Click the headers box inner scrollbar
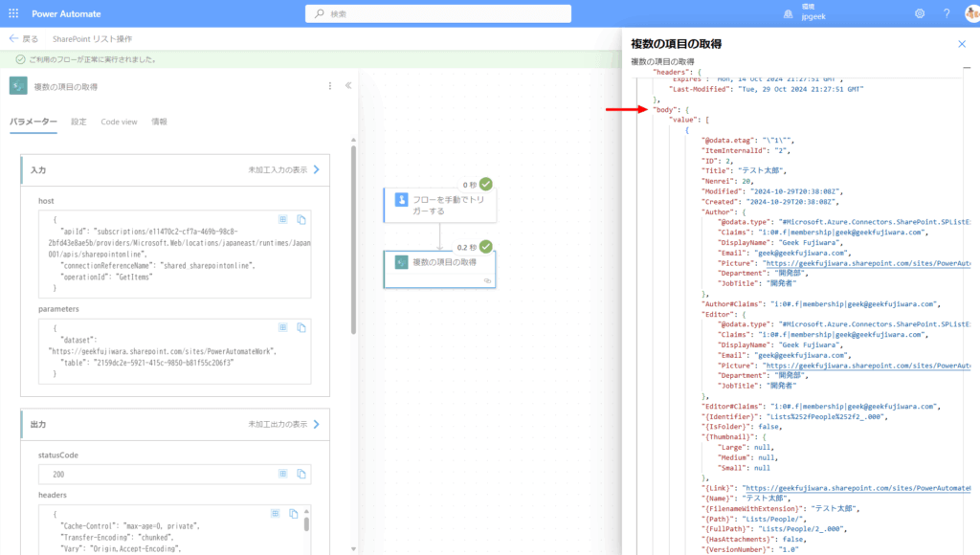980x555 pixels. pyautogui.click(x=306, y=523)
